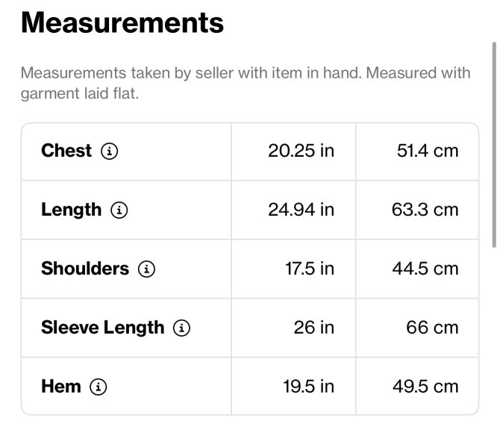Show Sleeve Length measurement info
The height and width of the screenshot is (448, 500).
coord(182,328)
